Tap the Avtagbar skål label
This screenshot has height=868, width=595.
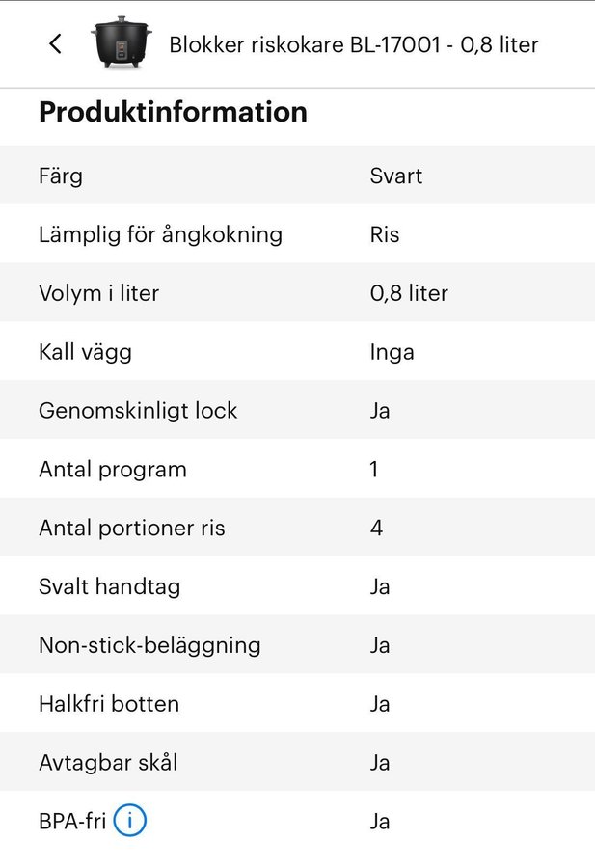click(x=107, y=763)
